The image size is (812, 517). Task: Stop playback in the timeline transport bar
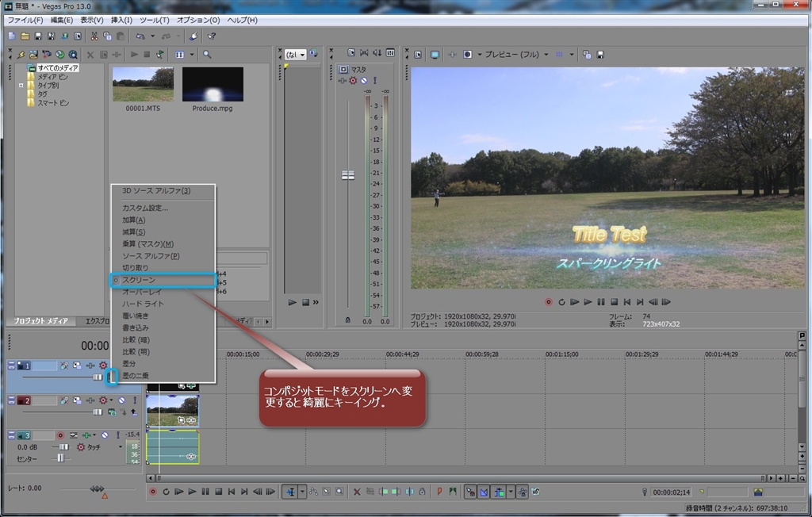tap(219, 492)
